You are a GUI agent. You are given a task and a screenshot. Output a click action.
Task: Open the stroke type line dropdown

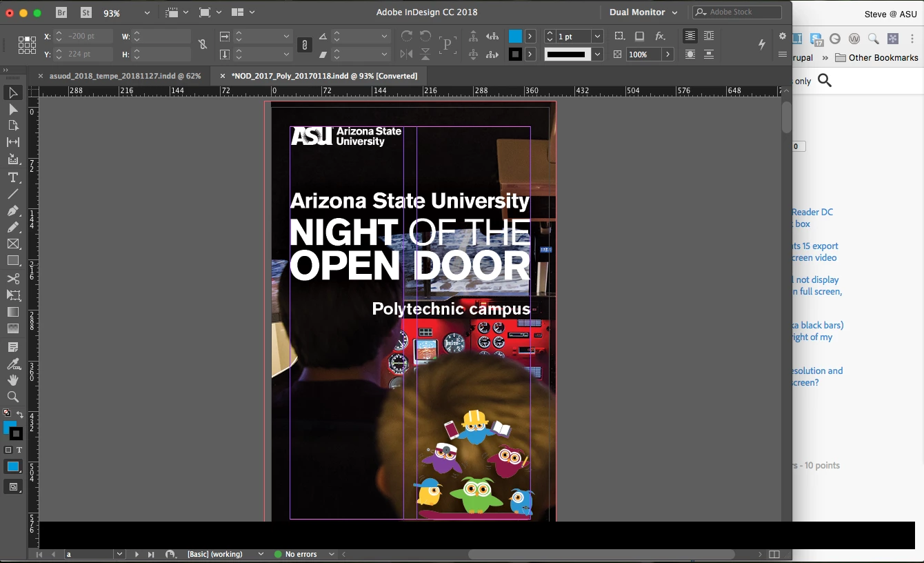[x=597, y=54]
